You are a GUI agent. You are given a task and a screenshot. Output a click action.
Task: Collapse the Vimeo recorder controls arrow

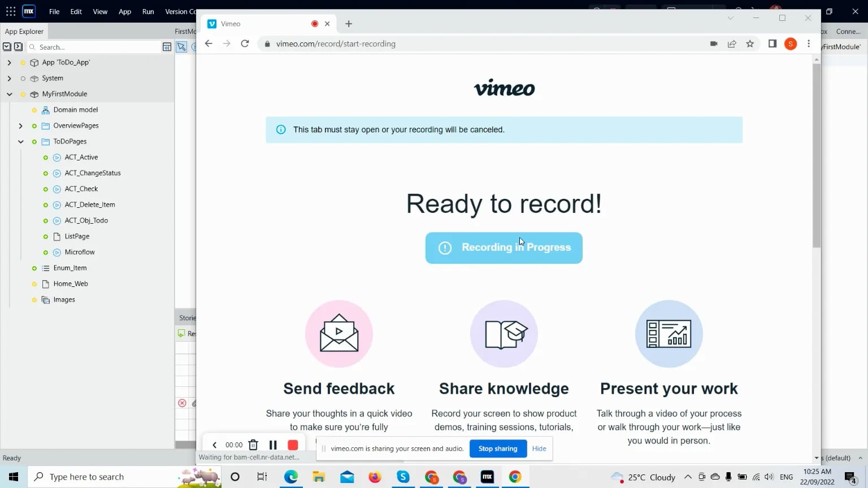click(x=214, y=445)
